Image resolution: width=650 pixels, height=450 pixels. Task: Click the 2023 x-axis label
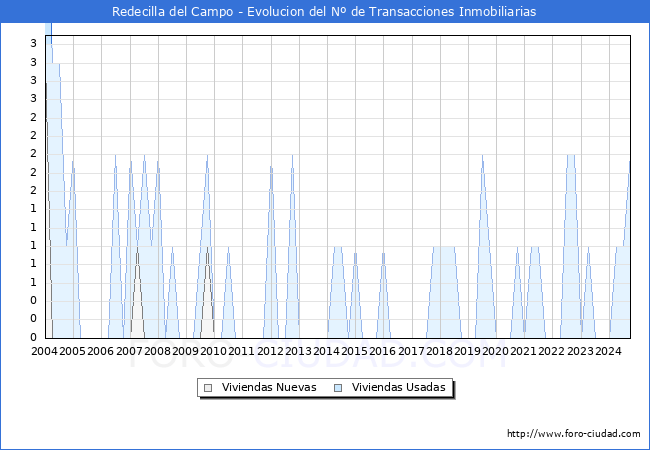[580, 351]
